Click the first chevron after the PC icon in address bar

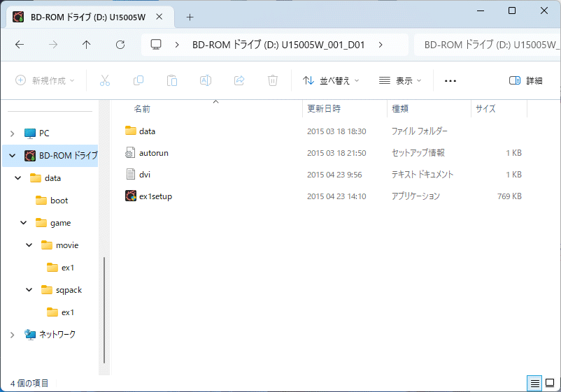point(177,45)
